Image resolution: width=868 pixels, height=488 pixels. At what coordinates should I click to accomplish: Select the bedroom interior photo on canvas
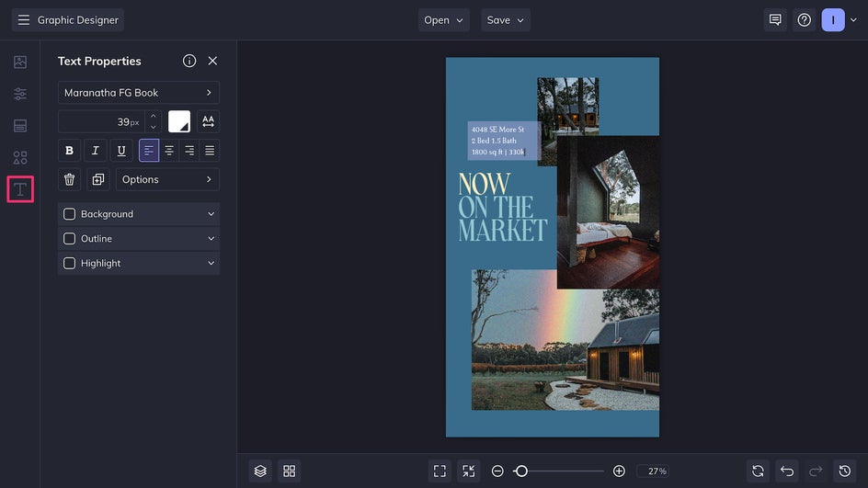(608, 212)
